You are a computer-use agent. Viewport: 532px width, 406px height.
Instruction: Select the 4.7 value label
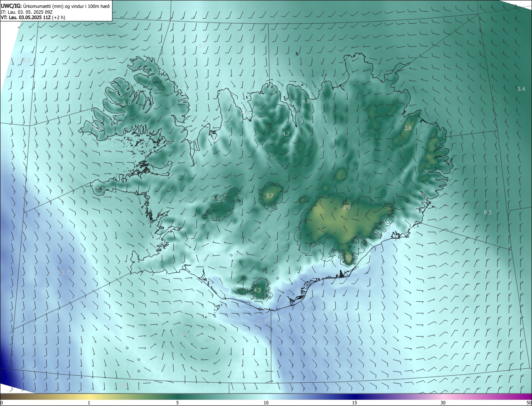[286, 134]
